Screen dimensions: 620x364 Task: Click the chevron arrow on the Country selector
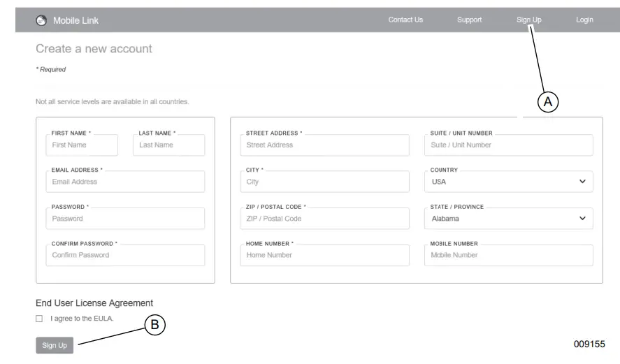[582, 182]
